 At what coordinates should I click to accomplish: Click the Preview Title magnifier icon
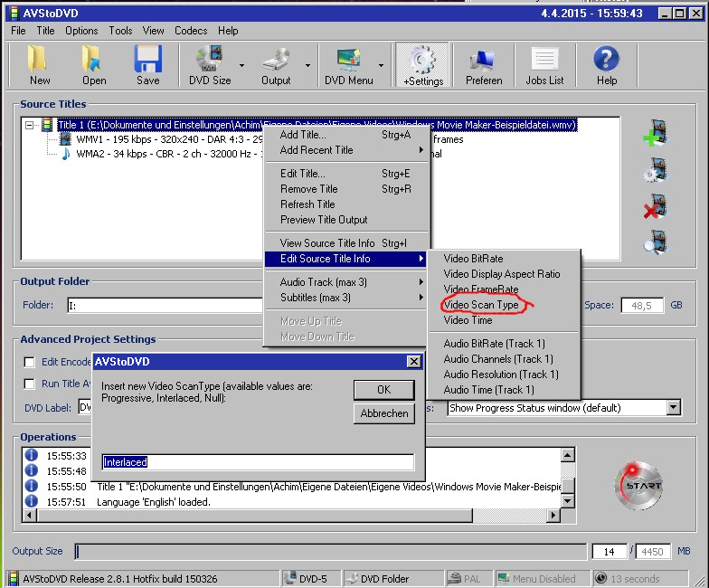pos(655,242)
